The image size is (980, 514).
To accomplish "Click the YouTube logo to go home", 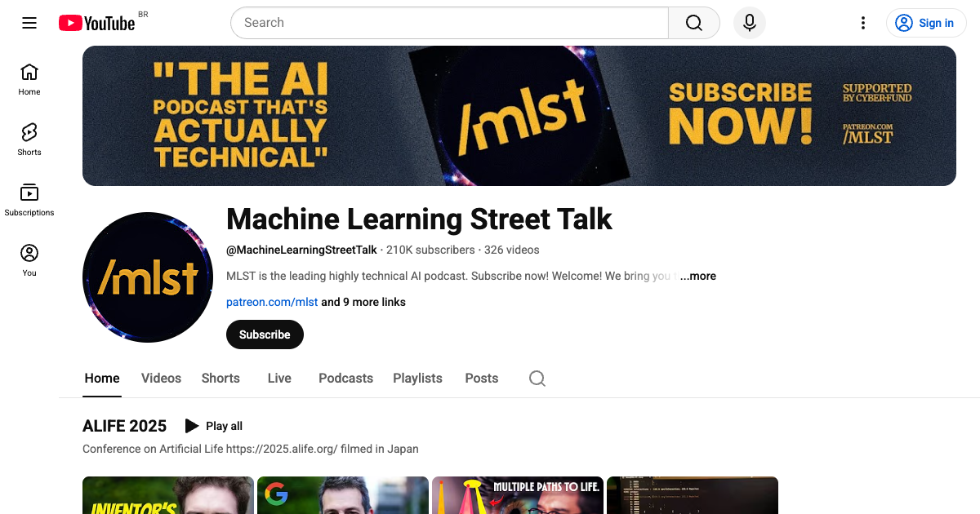I will pyautogui.click(x=96, y=23).
